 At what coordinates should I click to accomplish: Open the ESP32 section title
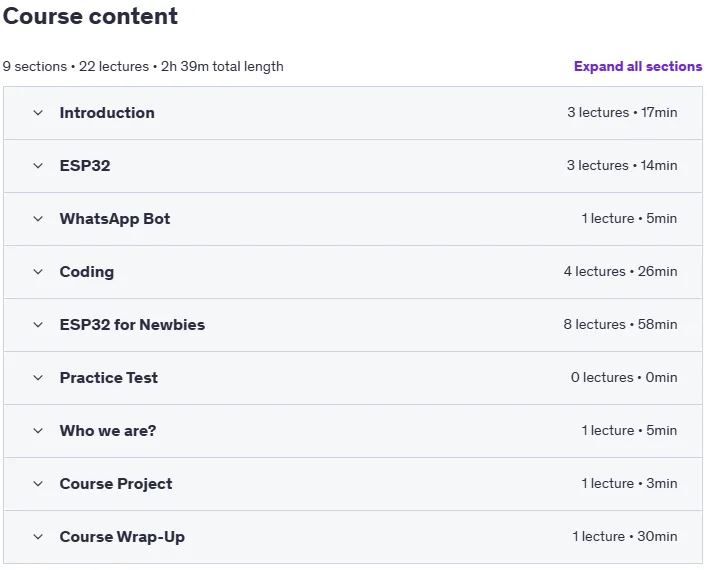[x=85, y=165]
